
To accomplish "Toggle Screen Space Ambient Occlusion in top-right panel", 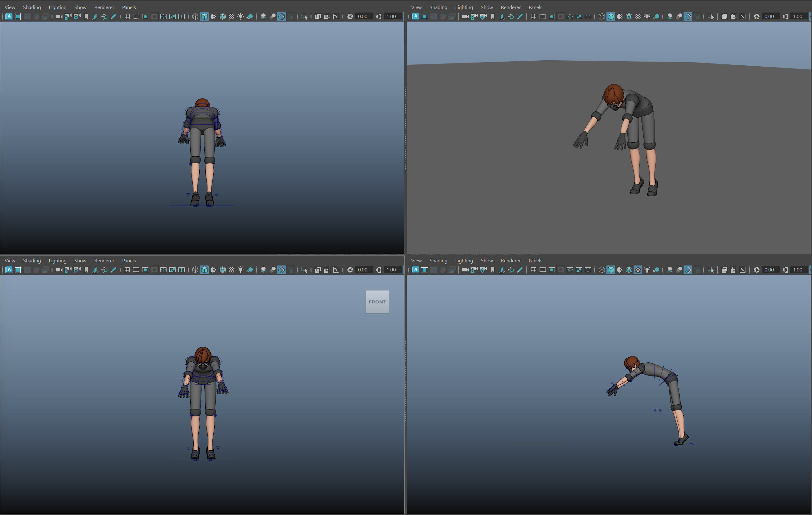I will (x=670, y=16).
